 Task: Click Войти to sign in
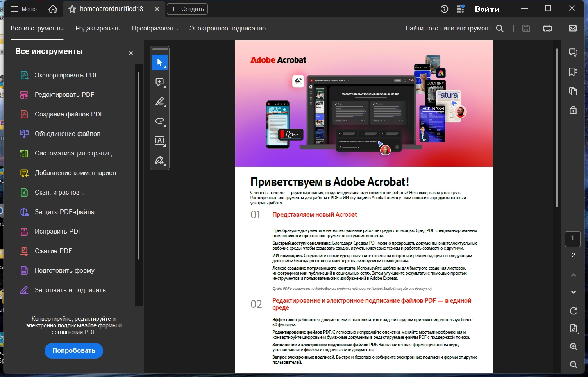[487, 9]
